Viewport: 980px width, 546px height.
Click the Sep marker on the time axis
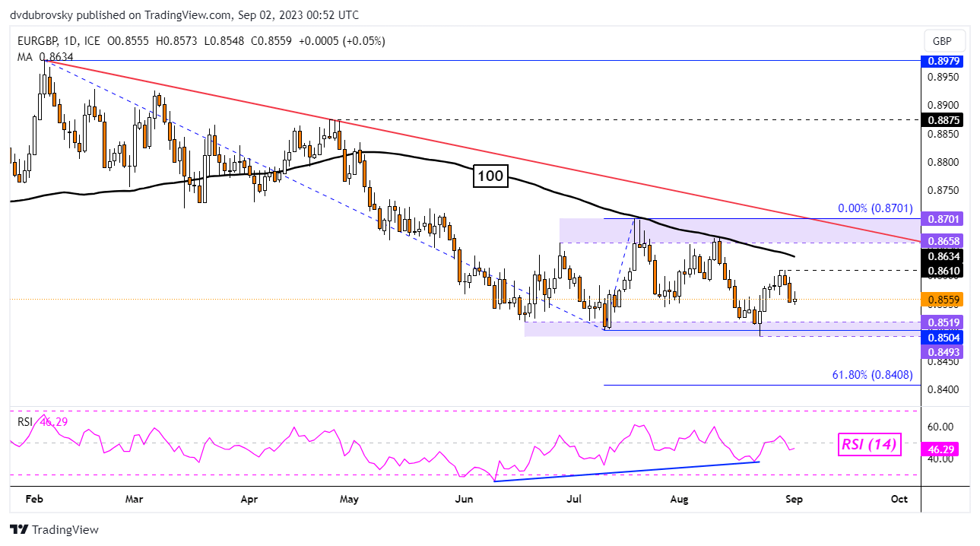794,499
